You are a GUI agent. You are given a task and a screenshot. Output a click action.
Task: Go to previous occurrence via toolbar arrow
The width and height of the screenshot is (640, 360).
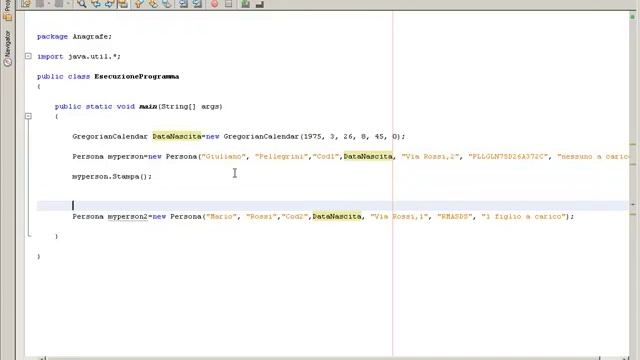coord(96,4)
